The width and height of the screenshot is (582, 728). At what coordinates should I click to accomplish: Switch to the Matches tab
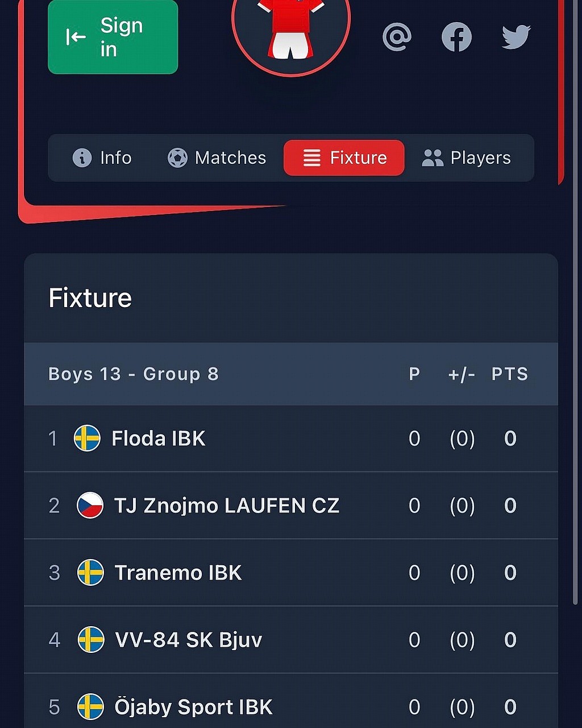pos(217,158)
